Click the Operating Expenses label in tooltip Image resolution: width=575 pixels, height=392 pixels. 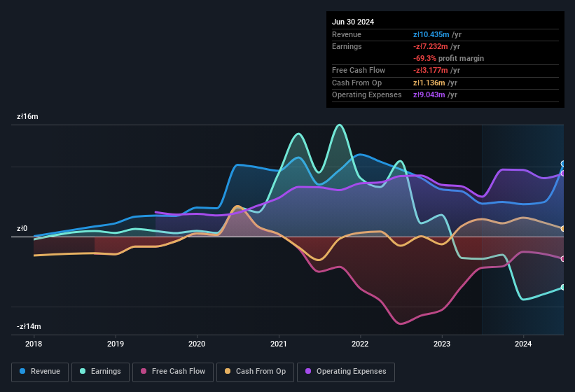(x=367, y=95)
